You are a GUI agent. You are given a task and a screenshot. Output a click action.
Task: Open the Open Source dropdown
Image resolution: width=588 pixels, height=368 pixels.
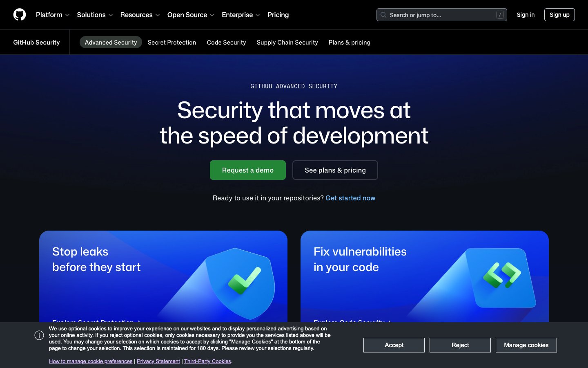tap(187, 15)
